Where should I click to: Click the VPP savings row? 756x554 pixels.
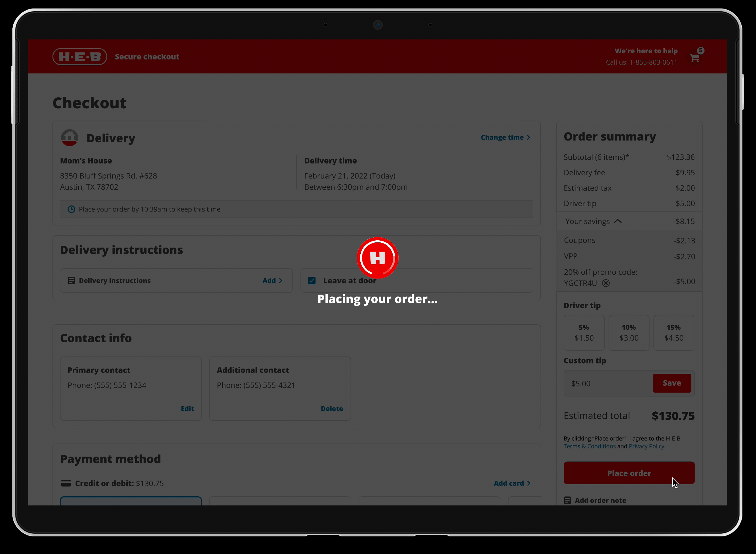pos(629,256)
